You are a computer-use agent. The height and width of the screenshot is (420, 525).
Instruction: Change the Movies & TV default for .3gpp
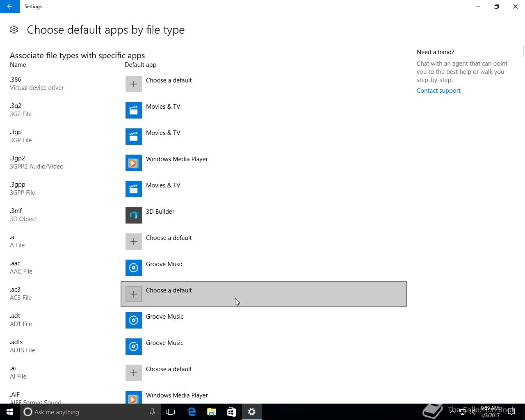click(x=264, y=189)
